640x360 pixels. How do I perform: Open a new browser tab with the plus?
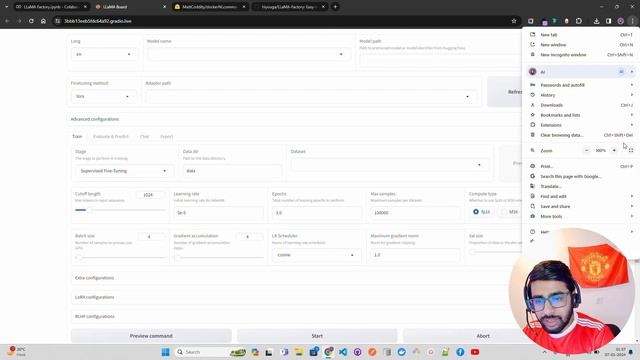click(335, 7)
